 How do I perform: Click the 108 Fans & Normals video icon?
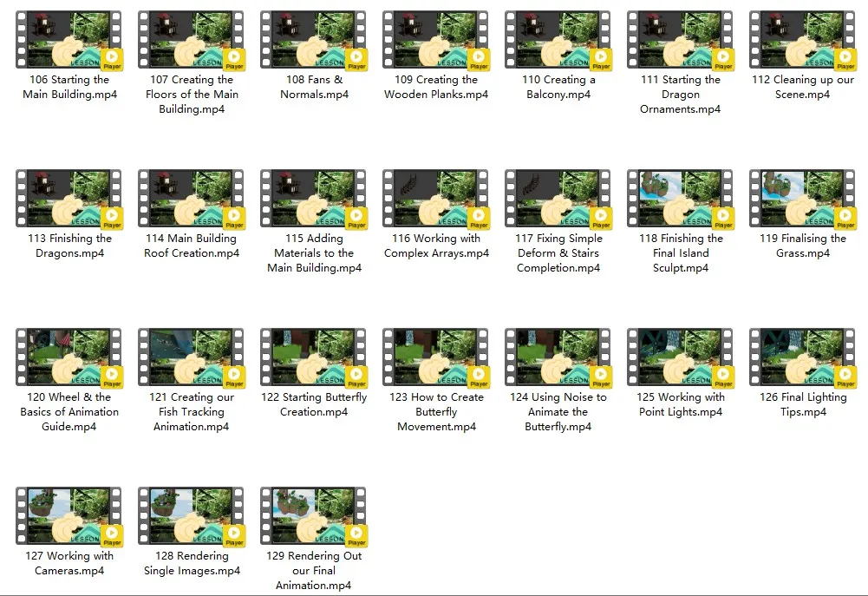coord(314,40)
